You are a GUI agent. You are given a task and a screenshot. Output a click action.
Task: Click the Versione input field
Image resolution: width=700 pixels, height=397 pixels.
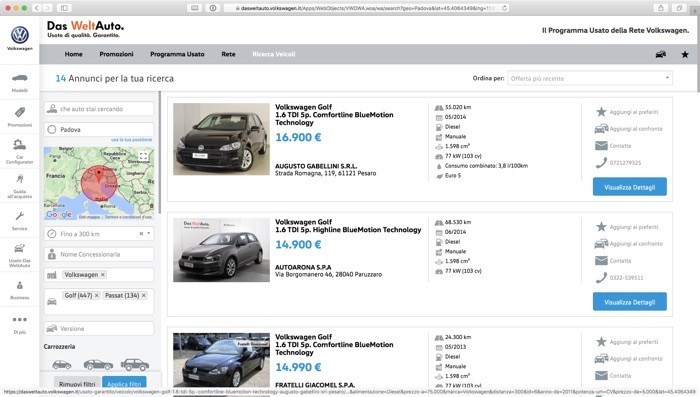[99, 328]
